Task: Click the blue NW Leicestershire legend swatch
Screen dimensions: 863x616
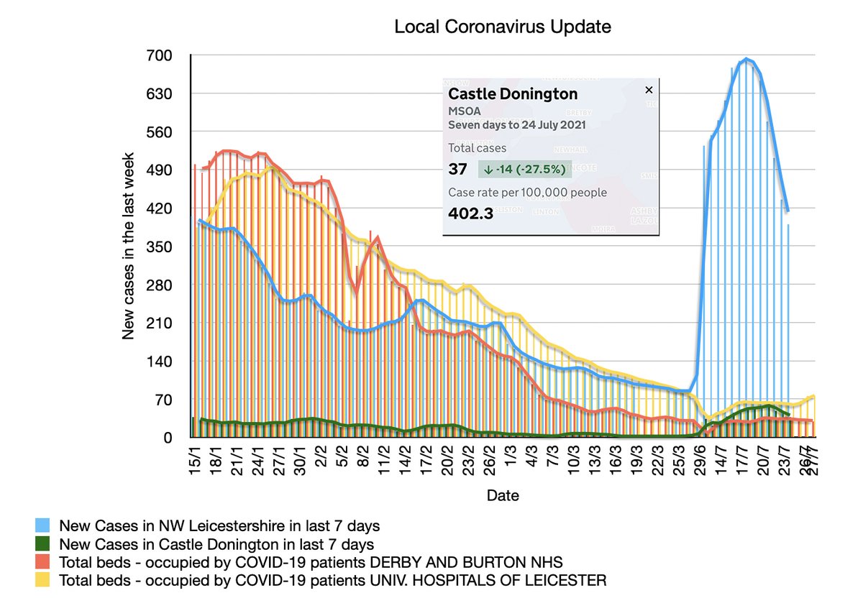Action: [44, 525]
